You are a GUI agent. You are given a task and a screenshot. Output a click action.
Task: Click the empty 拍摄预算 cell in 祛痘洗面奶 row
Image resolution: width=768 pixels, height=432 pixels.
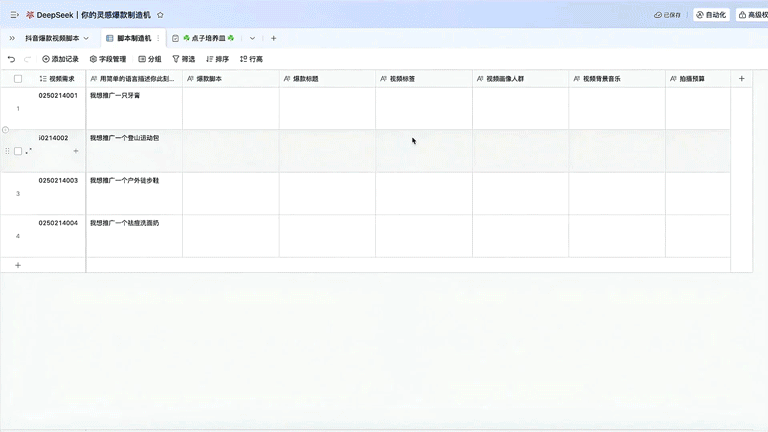(x=698, y=236)
